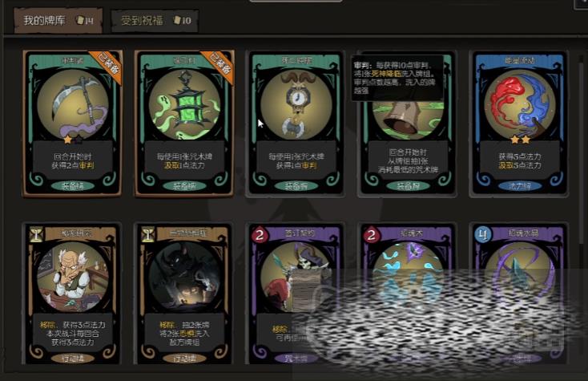588x381 pixels.
Task: Click the 已装备 ribbon on scythe card
Action: (107, 66)
